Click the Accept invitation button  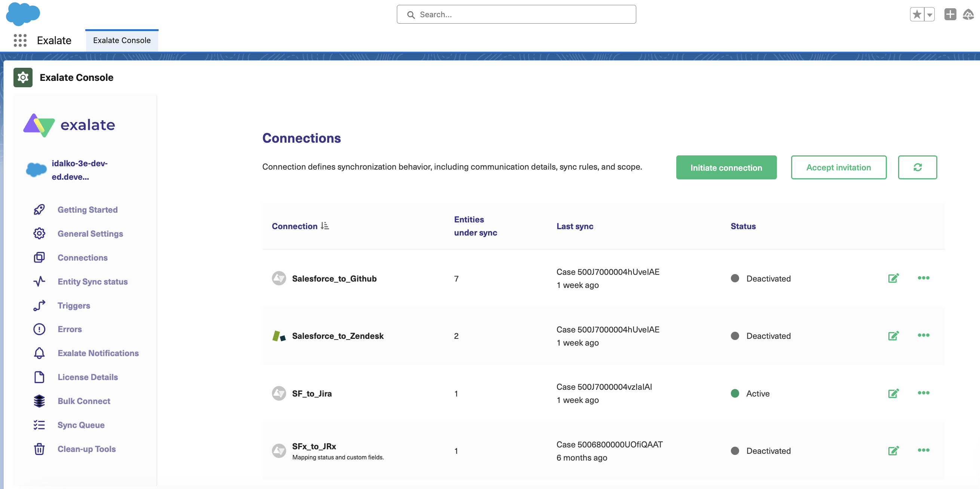839,168
